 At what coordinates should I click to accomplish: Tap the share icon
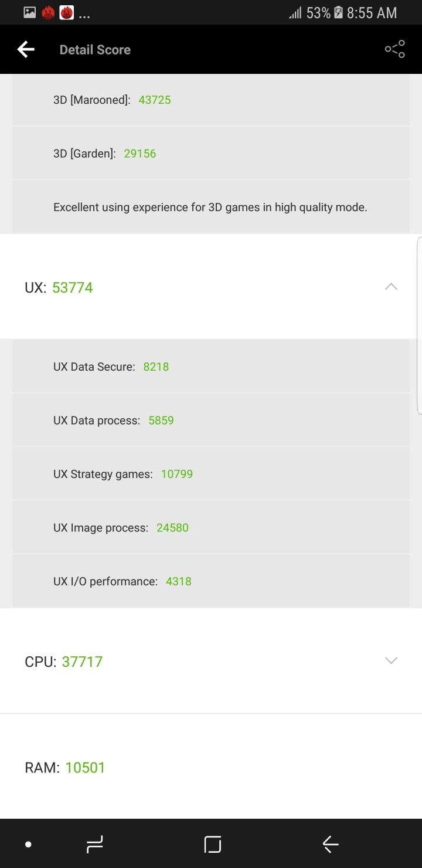[394, 50]
